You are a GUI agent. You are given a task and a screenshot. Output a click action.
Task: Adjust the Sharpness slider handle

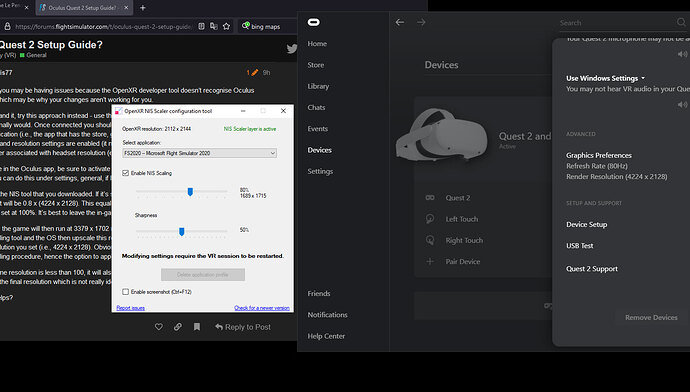pos(181,231)
